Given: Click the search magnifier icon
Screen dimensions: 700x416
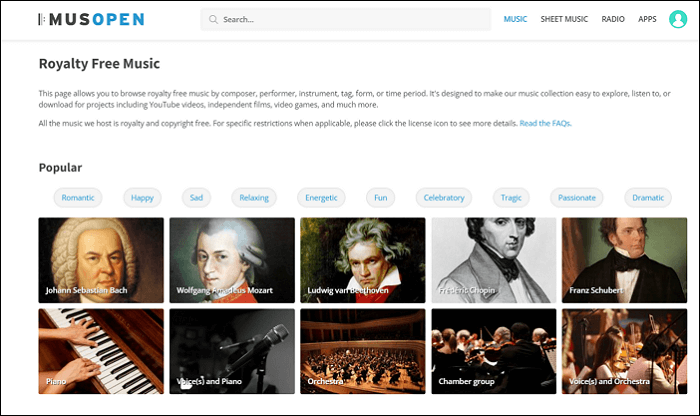Looking at the screenshot, I should pos(213,19).
